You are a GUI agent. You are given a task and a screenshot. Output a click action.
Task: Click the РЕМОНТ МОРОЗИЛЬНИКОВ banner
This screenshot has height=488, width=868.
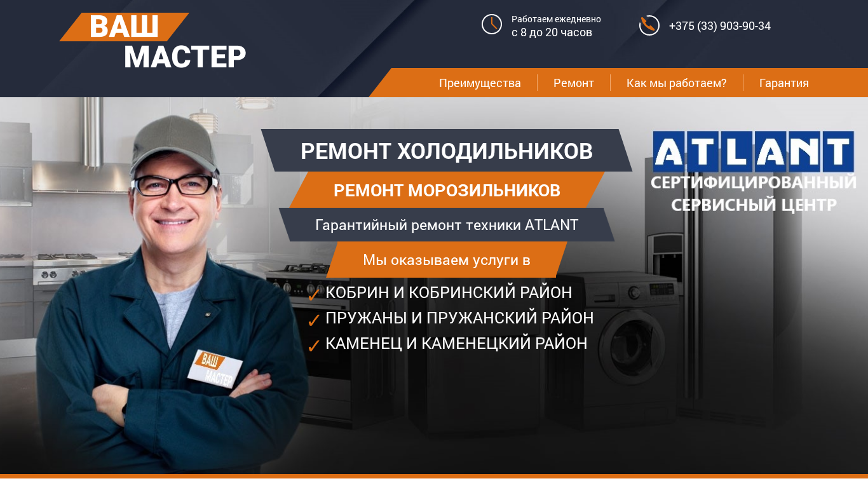pyautogui.click(x=447, y=190)
